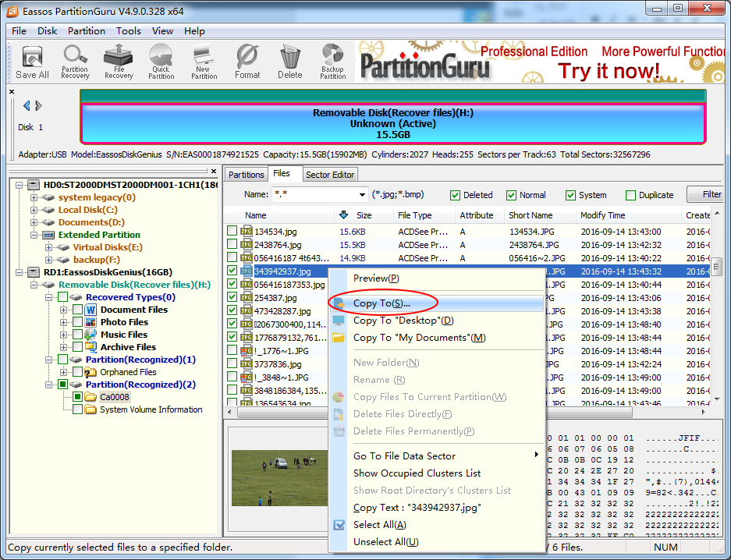This screenshot has height=560, width=731.
Task: Click the drive icon of HD0:ST2000DM
Action: click(x=33, y=185)
